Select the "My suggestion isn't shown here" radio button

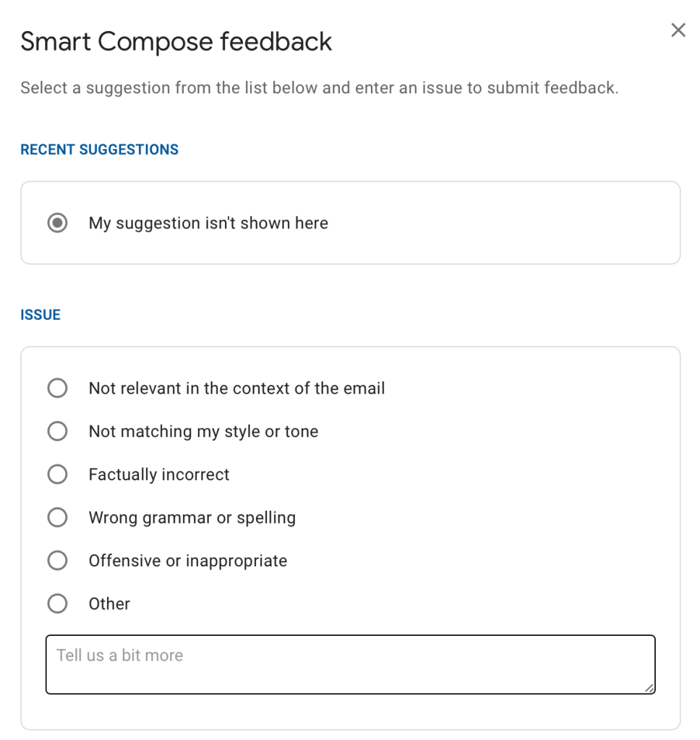57,223
